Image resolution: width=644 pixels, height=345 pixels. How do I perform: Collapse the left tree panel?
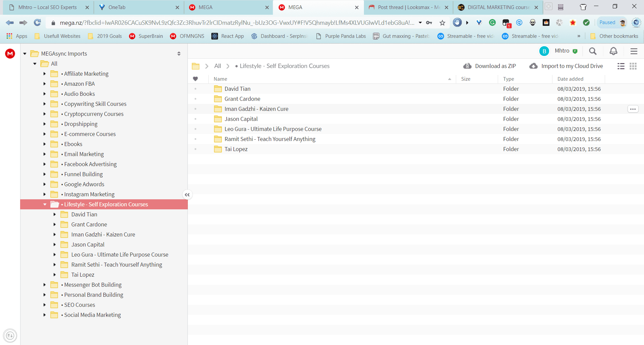[x=187, y=195]
